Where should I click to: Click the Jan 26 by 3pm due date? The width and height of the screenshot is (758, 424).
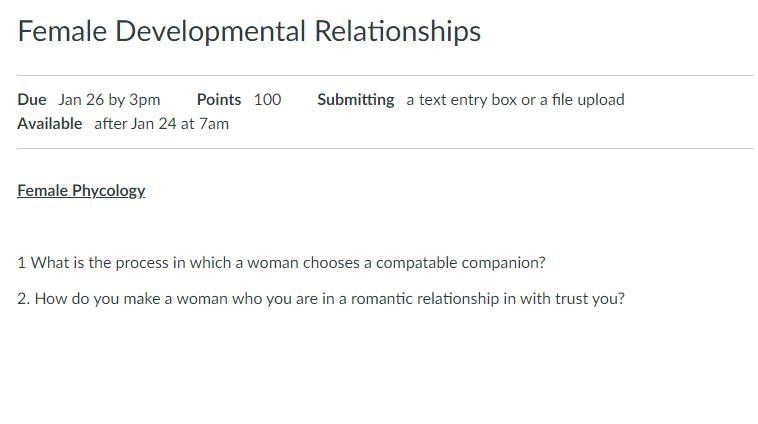109,100
